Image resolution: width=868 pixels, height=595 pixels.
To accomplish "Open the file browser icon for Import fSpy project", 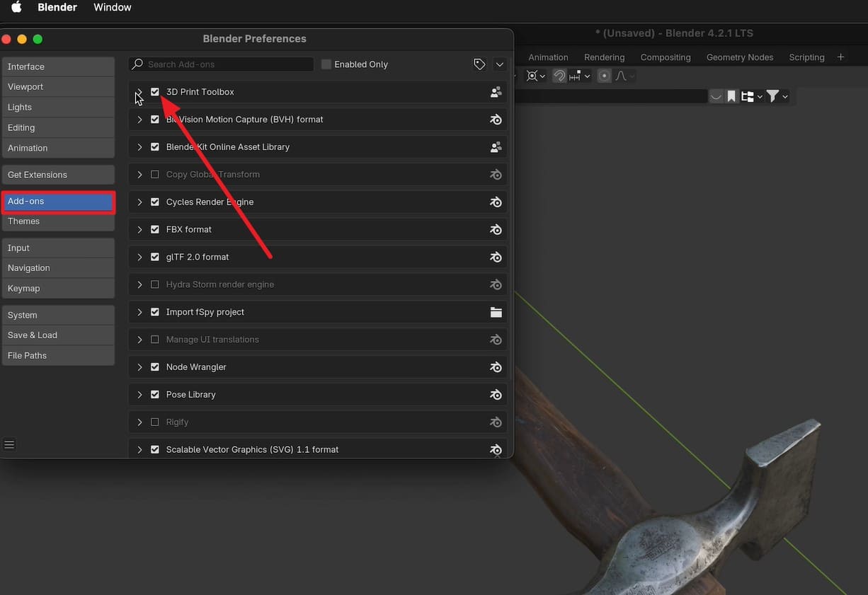I will (496, 311).
